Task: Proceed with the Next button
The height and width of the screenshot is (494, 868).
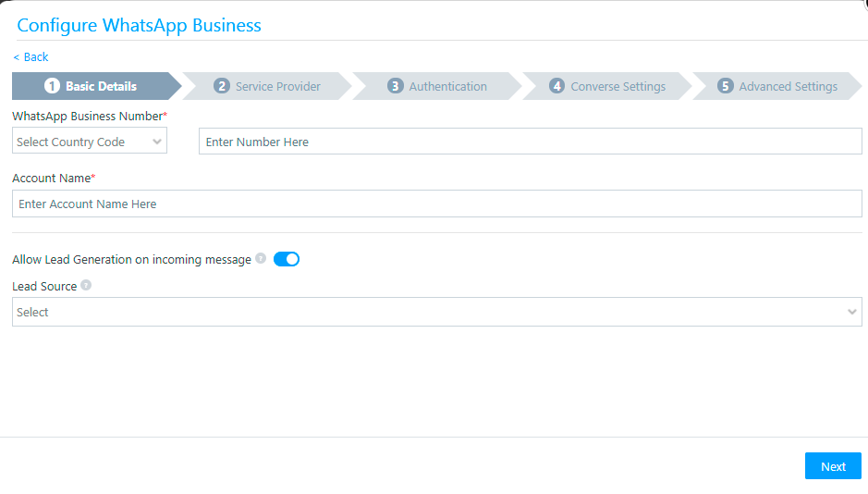Action: coord(833,466)
